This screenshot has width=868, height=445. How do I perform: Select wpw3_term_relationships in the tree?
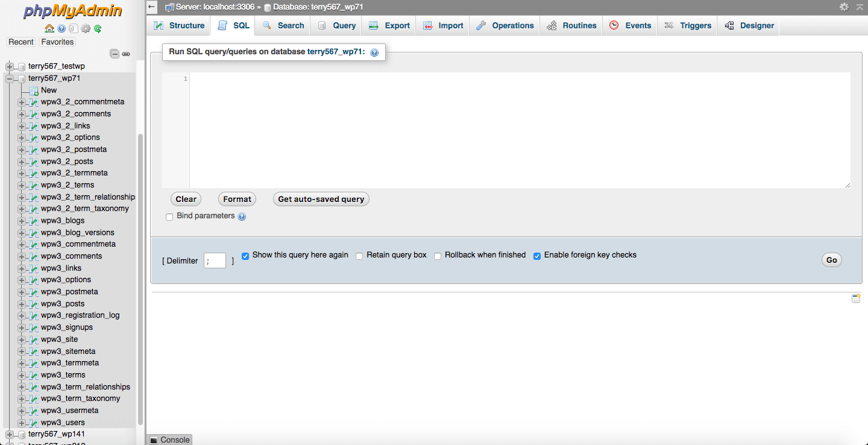pyautogui.click(x=86, y=387)
